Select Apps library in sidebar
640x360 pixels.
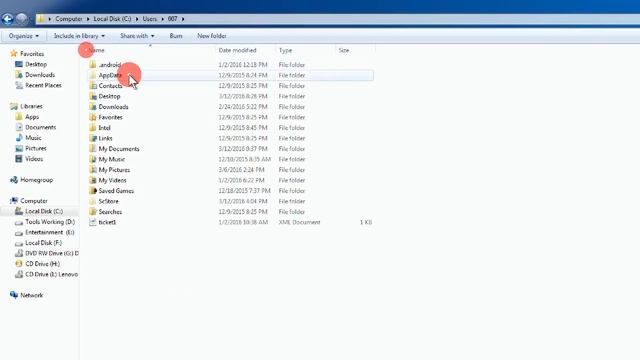tap(32, 117)
